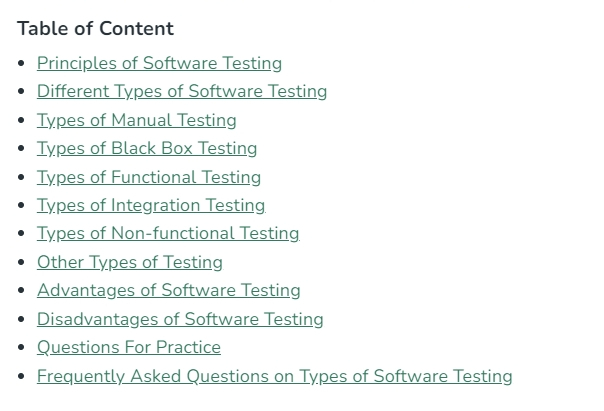604x411 pixels.
Task: Click the Types of Manual Testing link
Action: 136,120
